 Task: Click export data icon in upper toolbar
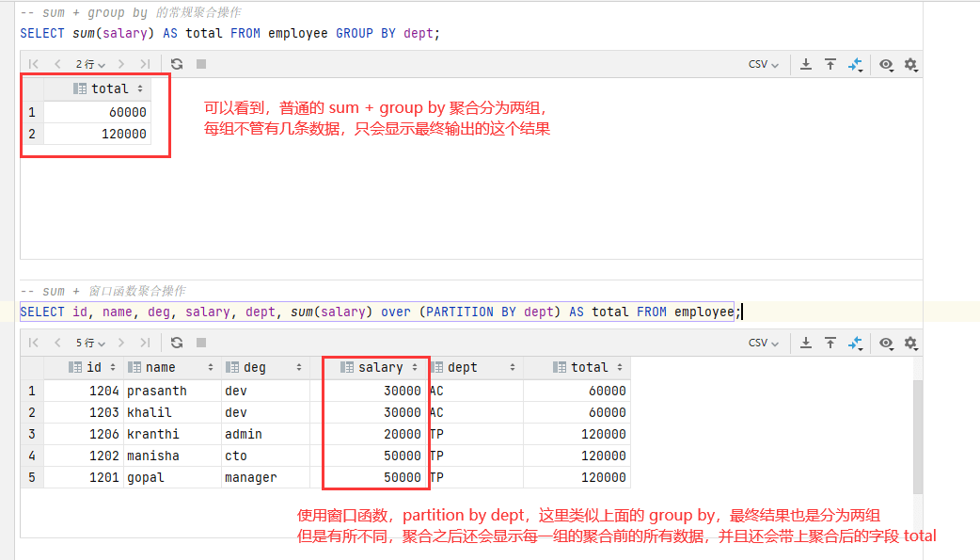click(806, 64)
